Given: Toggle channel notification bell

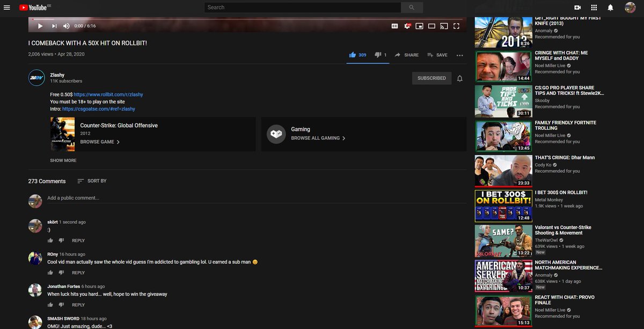Looking at the screenshot, I should [460, 78].
